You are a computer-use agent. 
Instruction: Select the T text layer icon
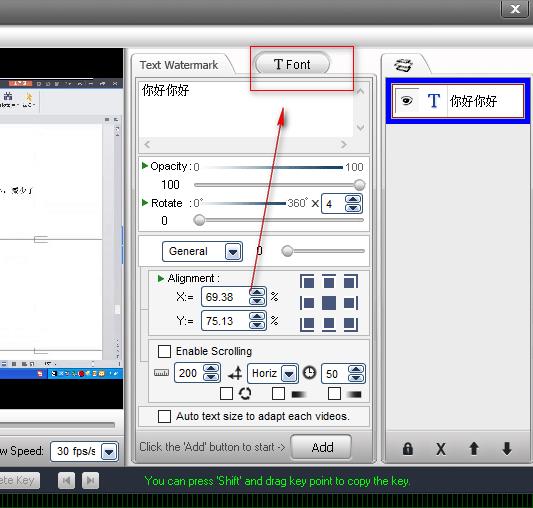pyautogui.click(x=434, y=101)
